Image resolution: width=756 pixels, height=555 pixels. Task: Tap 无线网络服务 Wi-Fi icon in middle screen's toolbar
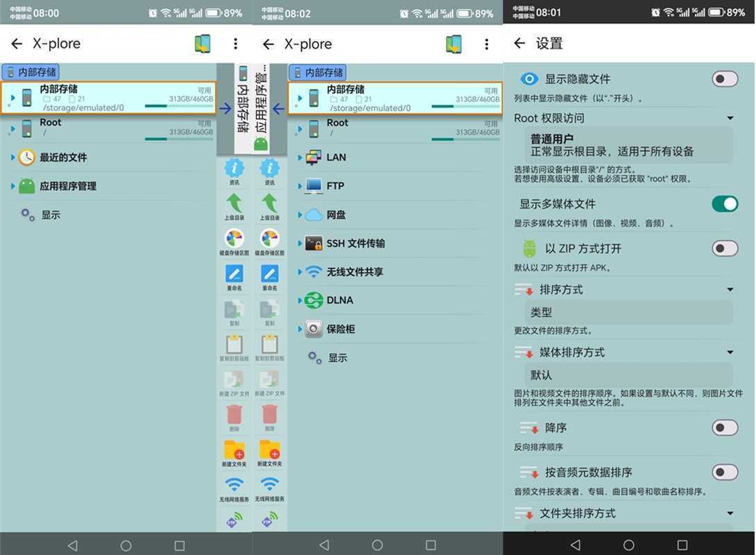click(x=270, y=488)
